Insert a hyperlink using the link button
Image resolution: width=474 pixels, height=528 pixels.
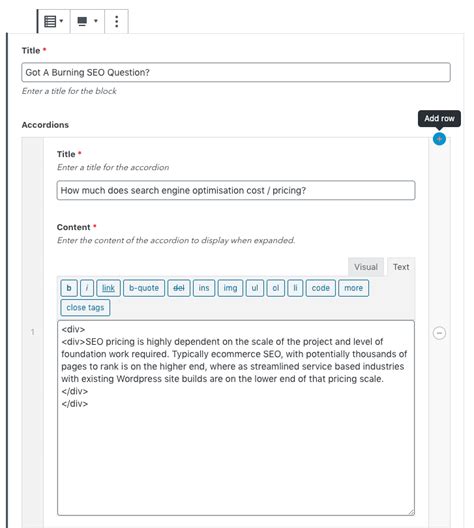click(108, 288)
